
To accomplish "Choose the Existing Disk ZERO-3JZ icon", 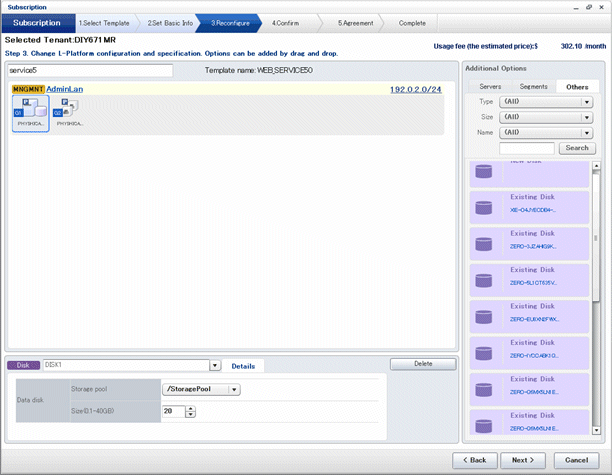I will click(x=484, y=244).
